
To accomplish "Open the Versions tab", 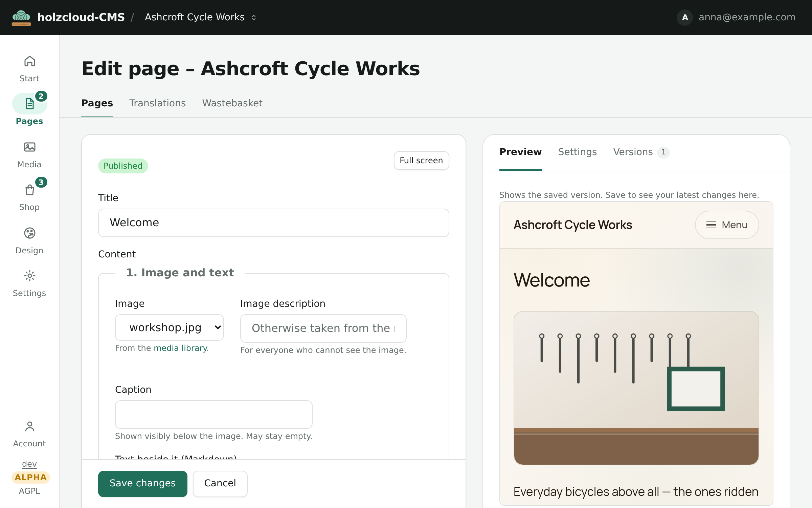I will click(x=641, y=152).
